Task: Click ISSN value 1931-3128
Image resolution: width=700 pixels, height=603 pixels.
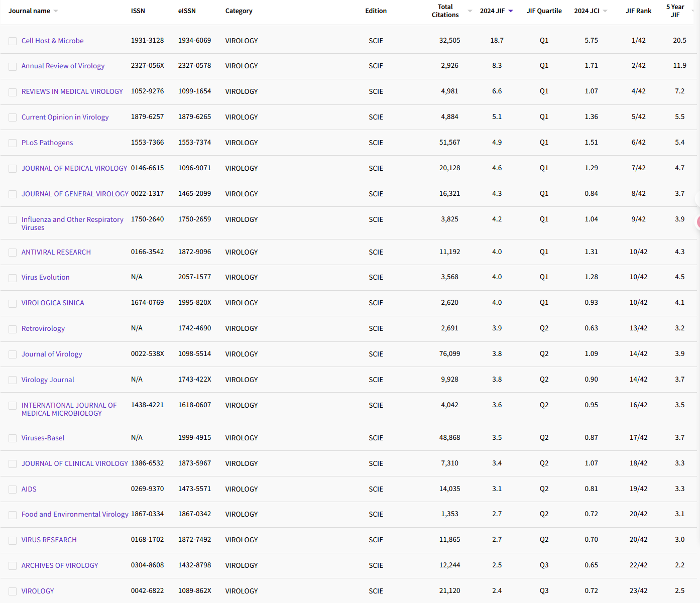Action: [147, 40]
